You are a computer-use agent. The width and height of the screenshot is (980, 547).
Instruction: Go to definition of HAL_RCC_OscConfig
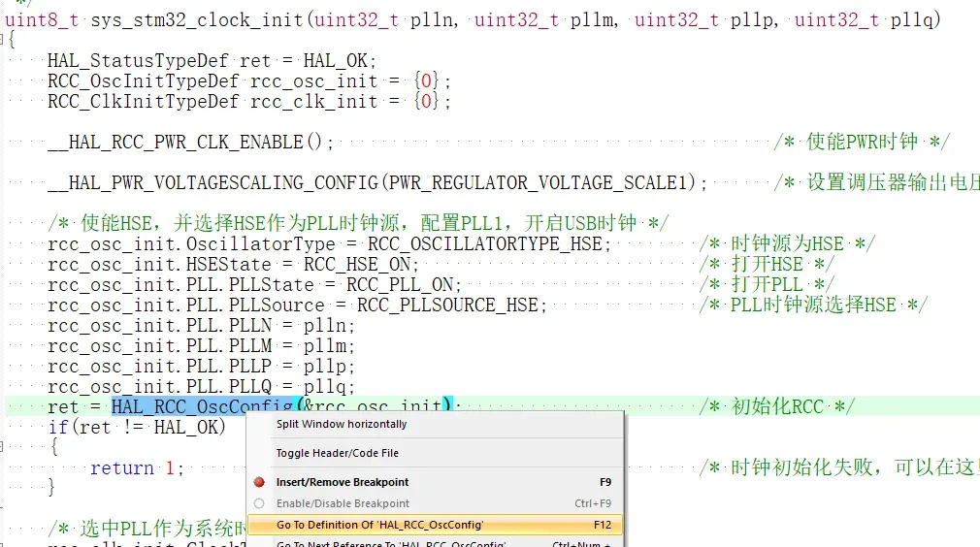point(379,525)
